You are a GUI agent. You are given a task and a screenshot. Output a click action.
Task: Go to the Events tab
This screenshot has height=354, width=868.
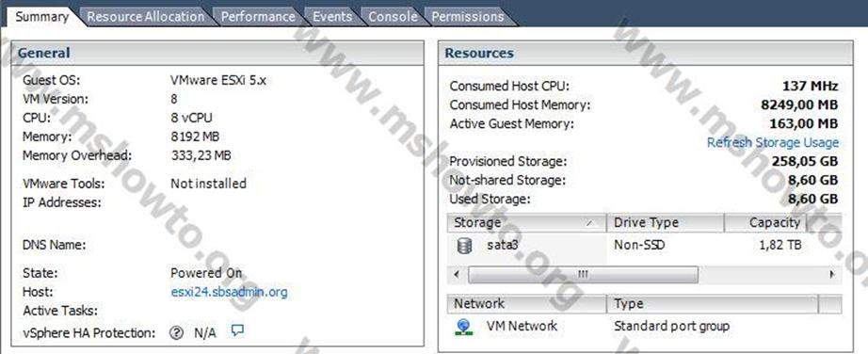[332, 17]
